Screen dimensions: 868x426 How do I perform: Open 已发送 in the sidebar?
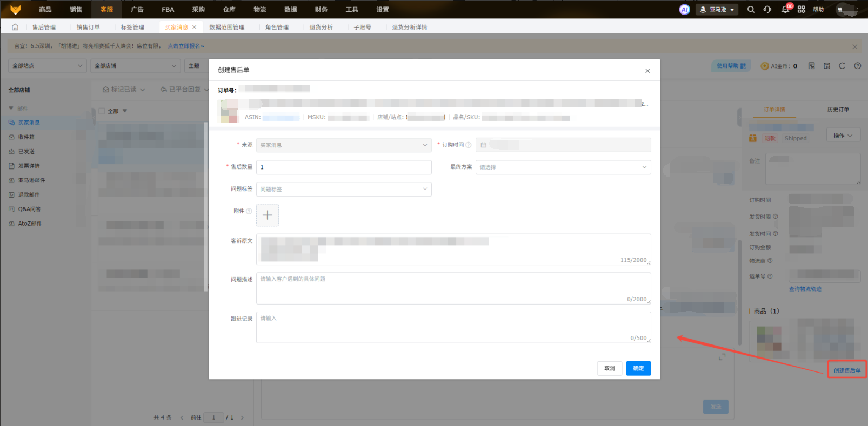coord(26,152)
